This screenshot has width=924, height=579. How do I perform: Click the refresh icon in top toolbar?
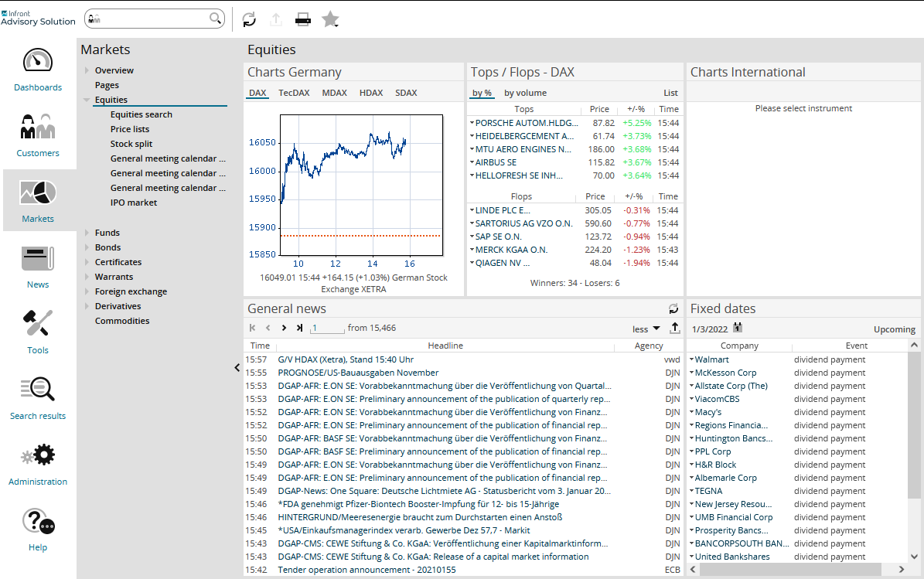click(249, 19)
